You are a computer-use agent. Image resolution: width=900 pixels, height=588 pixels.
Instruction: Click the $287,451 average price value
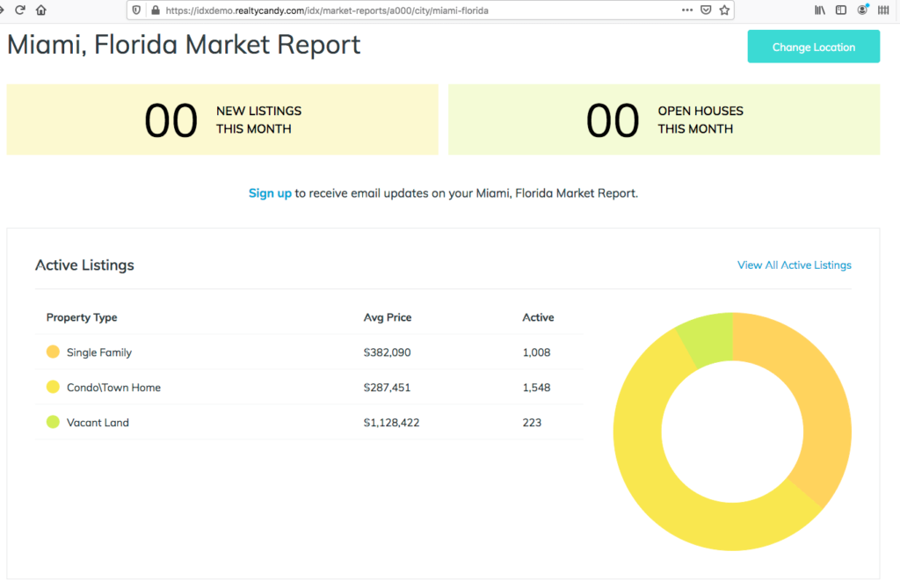(x=387, y=387)
